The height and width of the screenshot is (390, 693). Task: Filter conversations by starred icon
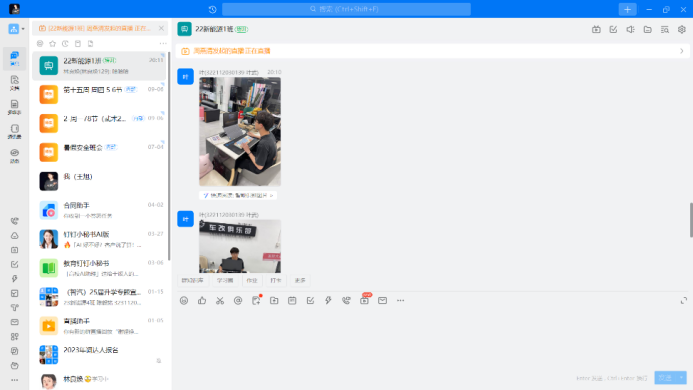pos(53,43)
